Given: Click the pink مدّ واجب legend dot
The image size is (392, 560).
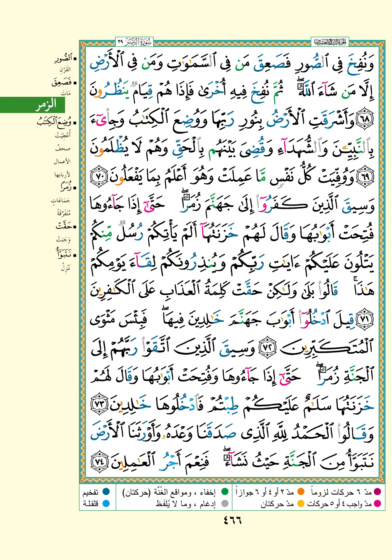Looking at the screenshot, I should coord(377,503).
